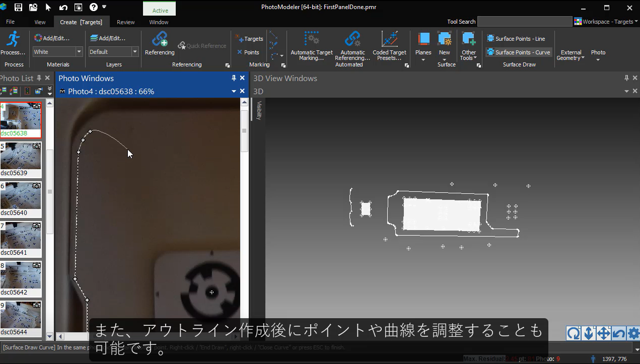Image resolution: width=640 pixels, height=364 pixels.
Task: Run the Process tool
Action: pyautogui.click(x=13, y=44)
